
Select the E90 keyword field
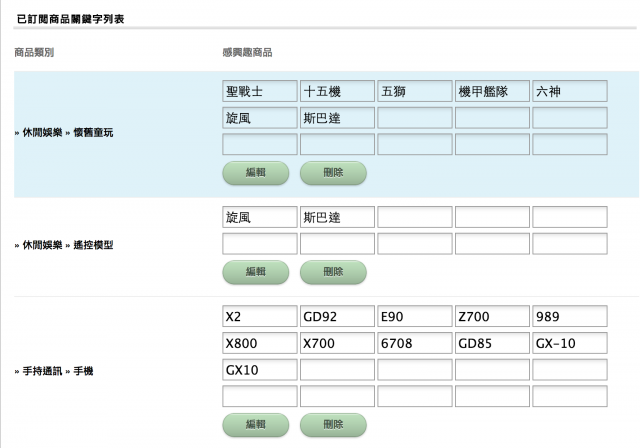415,316
